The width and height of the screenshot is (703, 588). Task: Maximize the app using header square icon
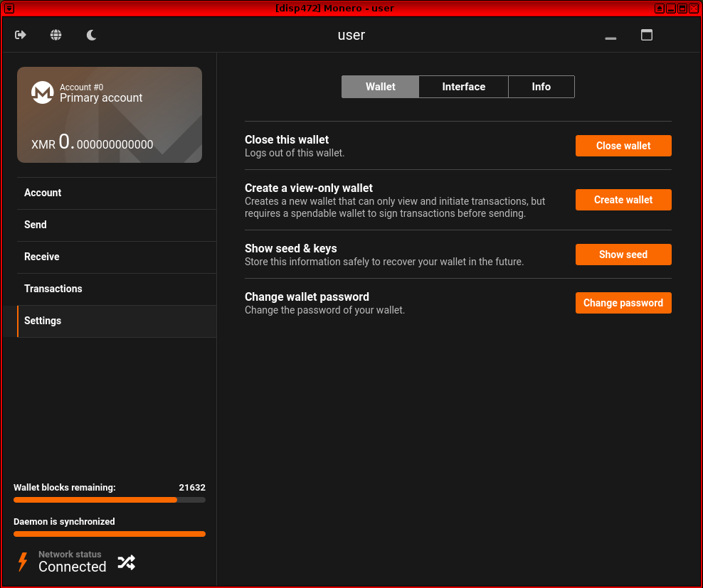pyautogui.click(x=647, y=35)
